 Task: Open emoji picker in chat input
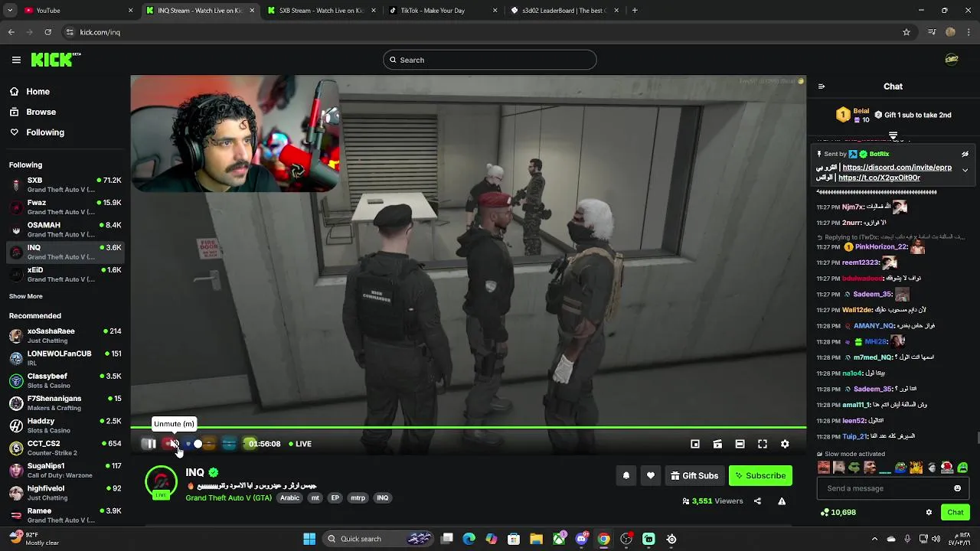[957, 488]
